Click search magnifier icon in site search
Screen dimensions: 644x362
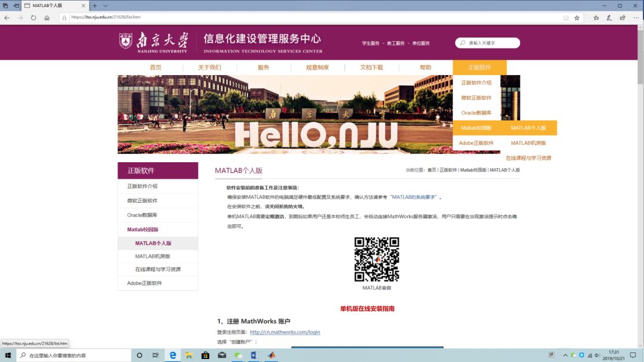tap(463, 43)
